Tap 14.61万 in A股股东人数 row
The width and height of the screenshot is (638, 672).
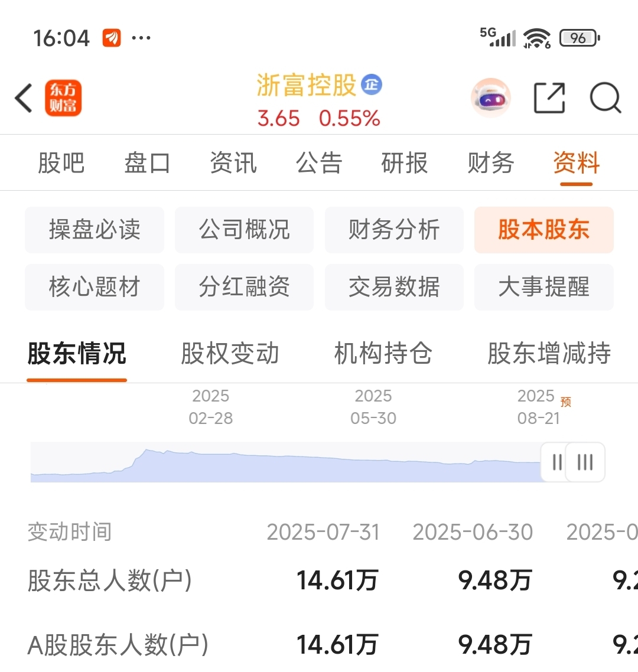pyautogui.click(x=337, y=645)
